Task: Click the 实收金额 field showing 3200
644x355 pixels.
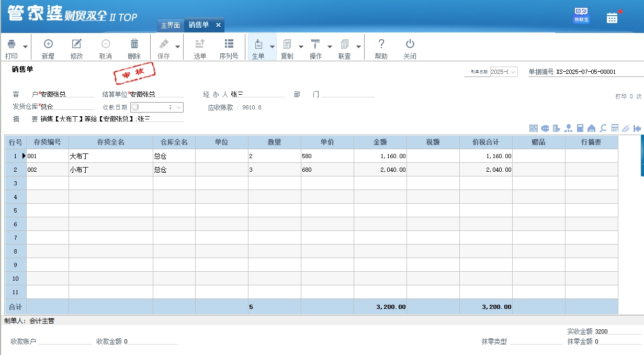Action: 618,331
